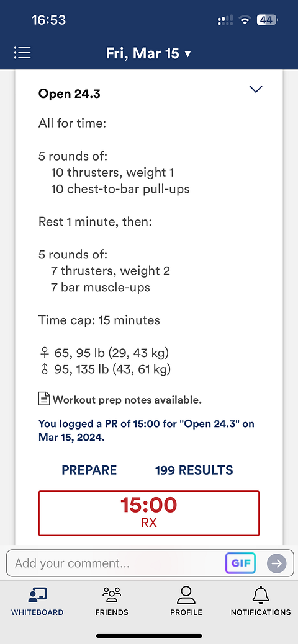The image size is (298, 644).
Task: Switch to the Whiteboard tab
Action: click(x=37, y=601)
